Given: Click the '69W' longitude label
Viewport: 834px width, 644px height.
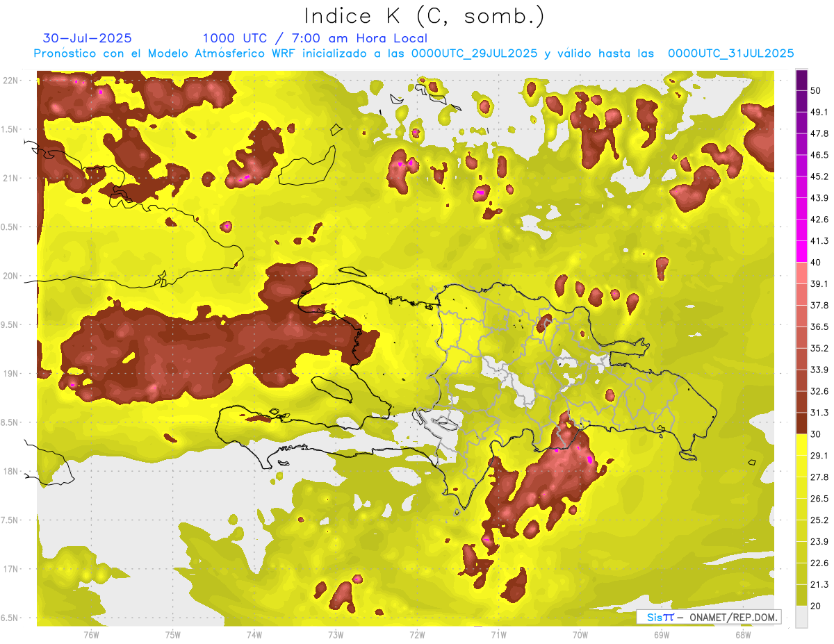Looking at the screenshot, I should (x=661, y=634).
